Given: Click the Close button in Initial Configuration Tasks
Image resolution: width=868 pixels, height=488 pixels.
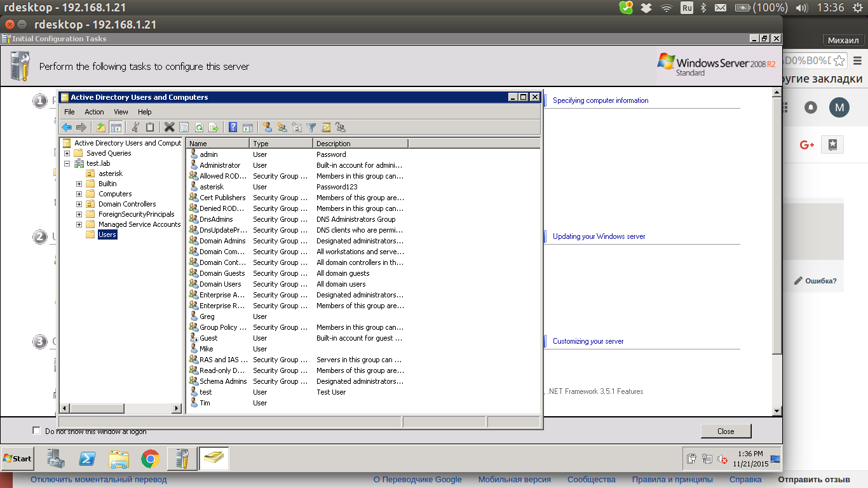Looking at the screenshot, I should tap(726, 431).
